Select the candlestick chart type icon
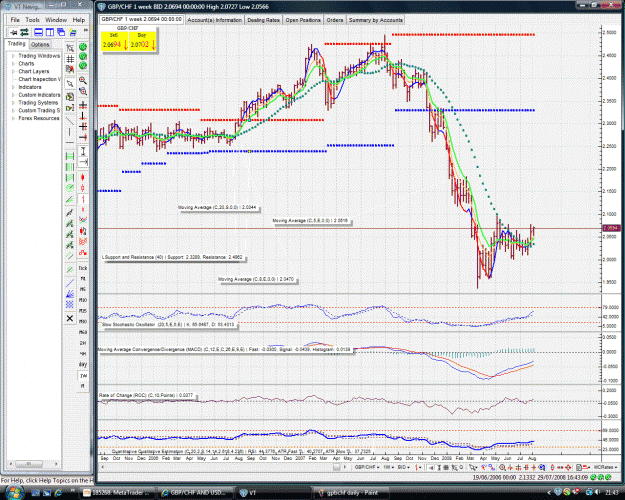Screen dimensions: 625x500 point(83,177)
